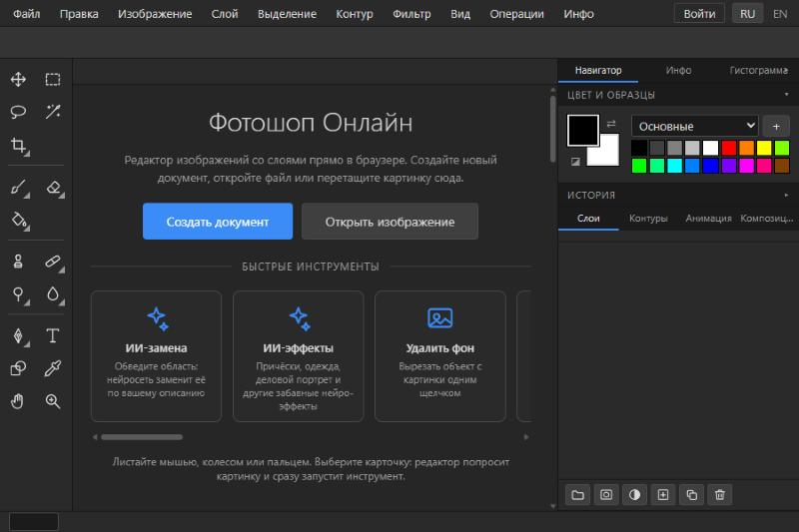Screen dimensions: 799x532
Task: Switch to the Навигатор tab
Action: click(x=598, y=70)
